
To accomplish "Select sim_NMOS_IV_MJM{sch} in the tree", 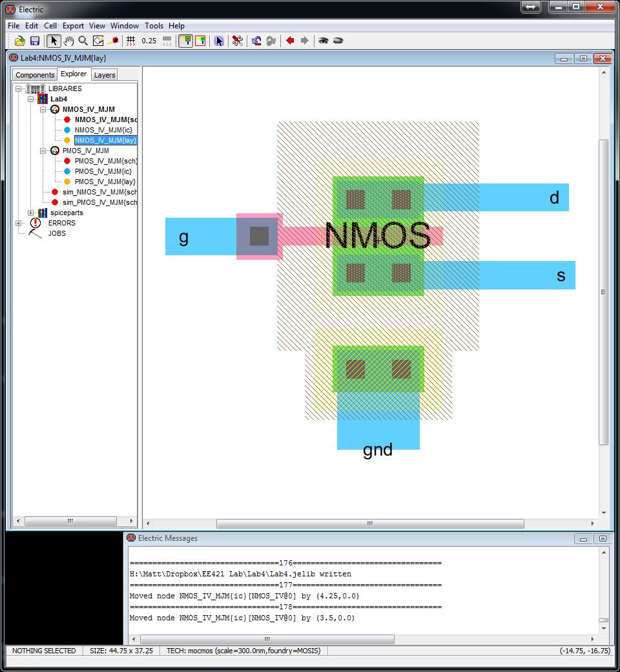I will 98,192.
